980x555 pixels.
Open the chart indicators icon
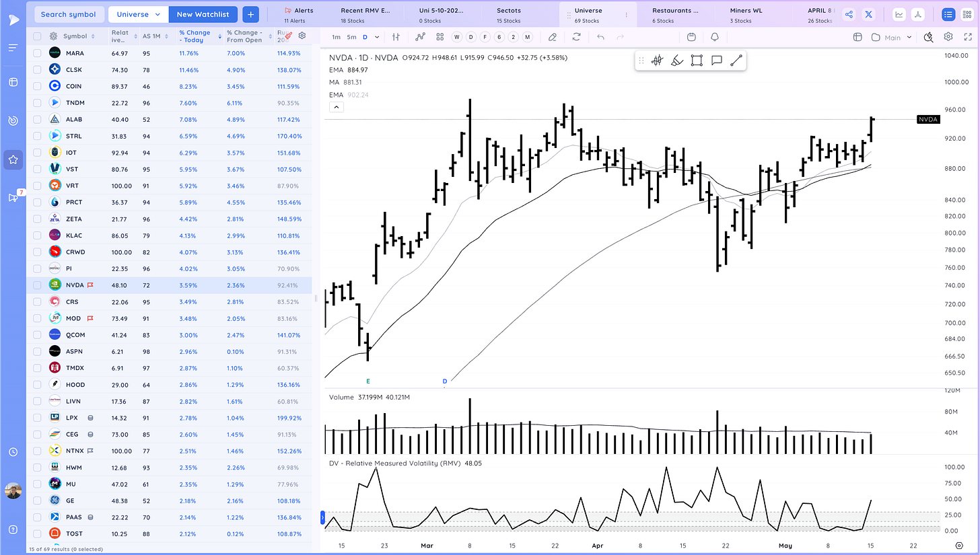point(421,38)
